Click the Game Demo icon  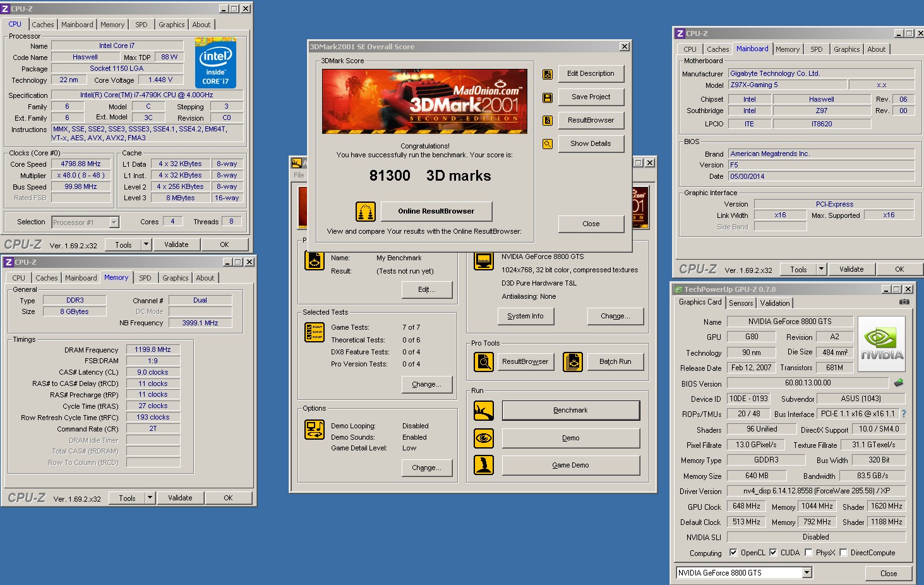click(x=484, y=465)
